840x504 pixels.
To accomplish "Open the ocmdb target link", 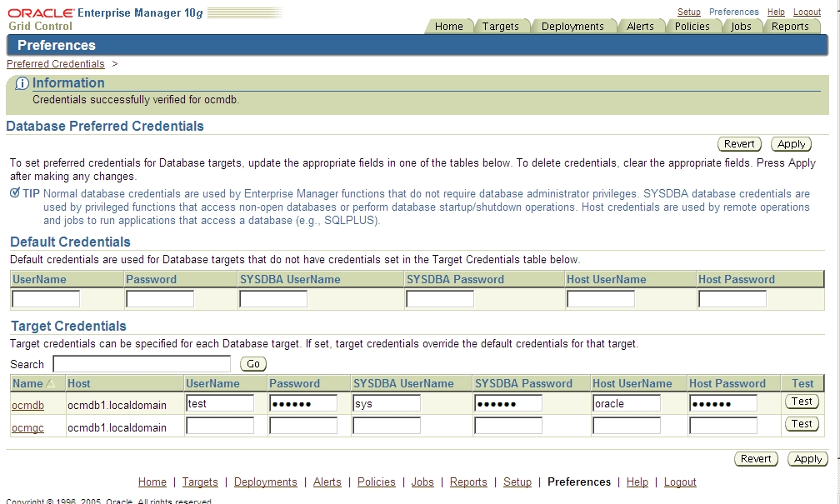I will click(x=27, y=406).
